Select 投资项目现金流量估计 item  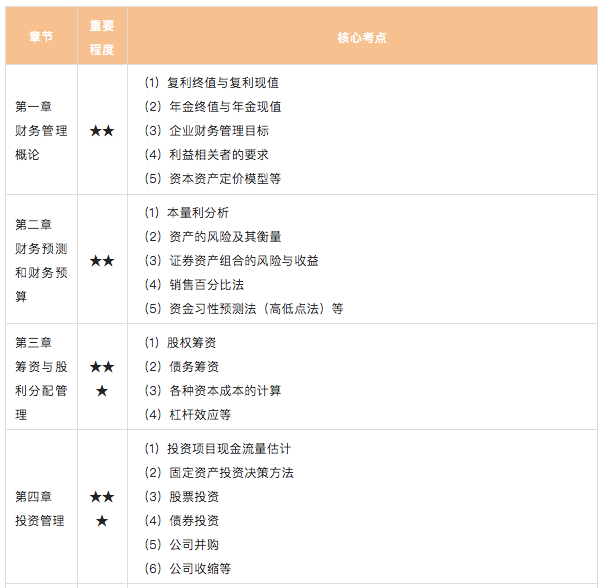(218, 449)
